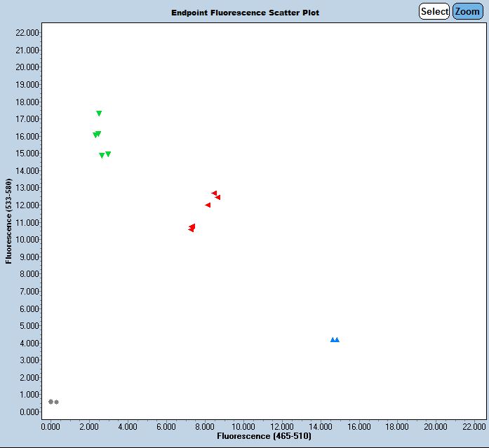Click the 16.000 tick on x-axis

coord(359,426)
